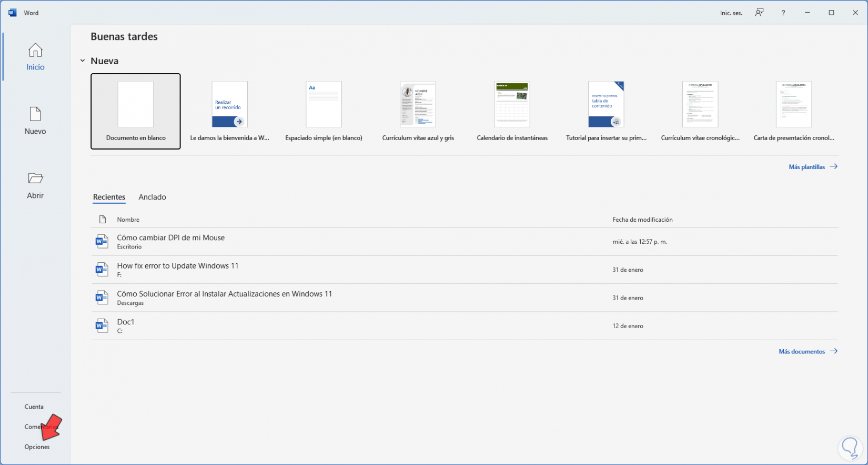868x465 pixels.
Task: Click the Fecha de modificación column header
Action: [642, 220]
